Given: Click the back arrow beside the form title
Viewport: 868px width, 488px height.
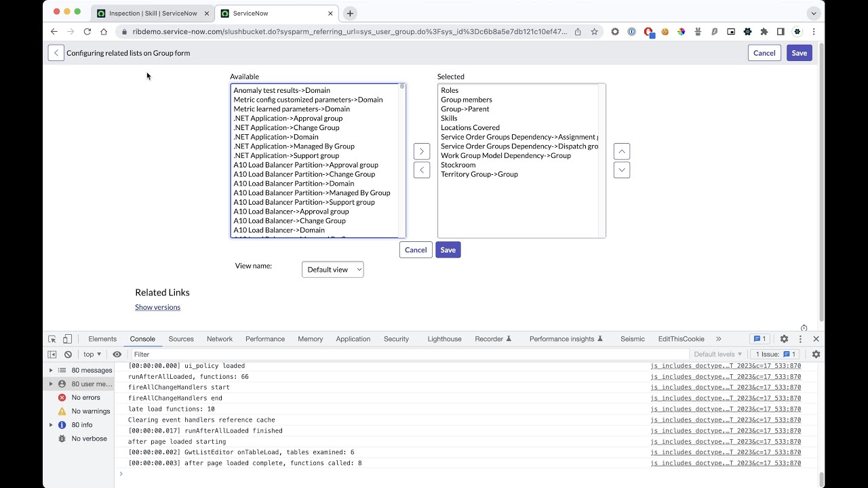Looking at the screenshot, I should [56, 53].
